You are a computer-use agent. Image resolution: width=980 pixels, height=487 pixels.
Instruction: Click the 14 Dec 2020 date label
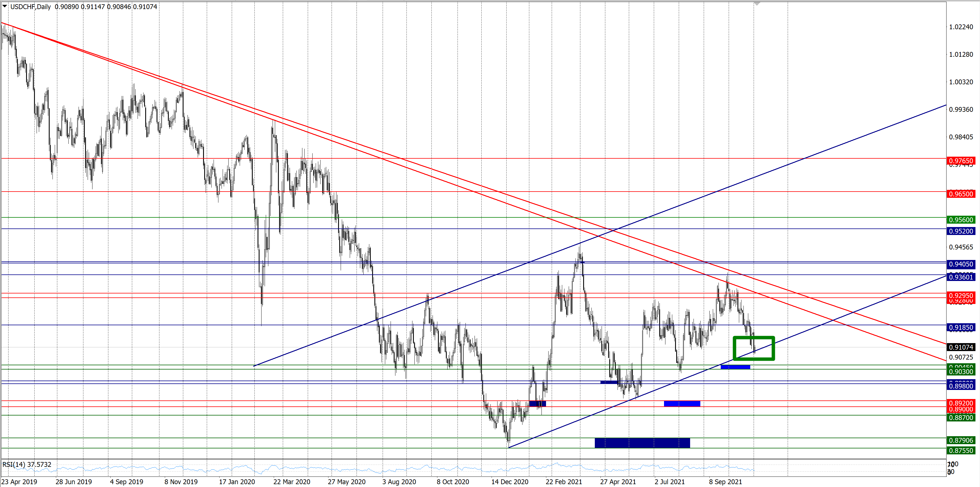pos(509,482)
